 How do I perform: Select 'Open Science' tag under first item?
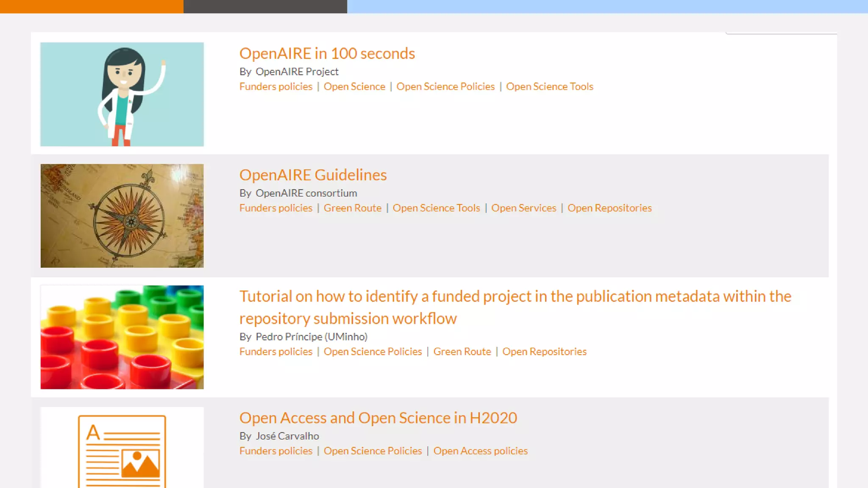pos(354,86)
